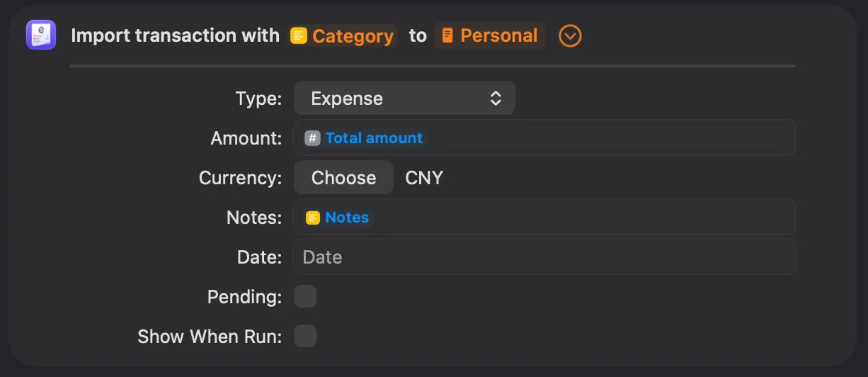Screen dimensions: 868x377
Task: Open the Type dropdown showing Expense
Action: (x=404, y=98)
